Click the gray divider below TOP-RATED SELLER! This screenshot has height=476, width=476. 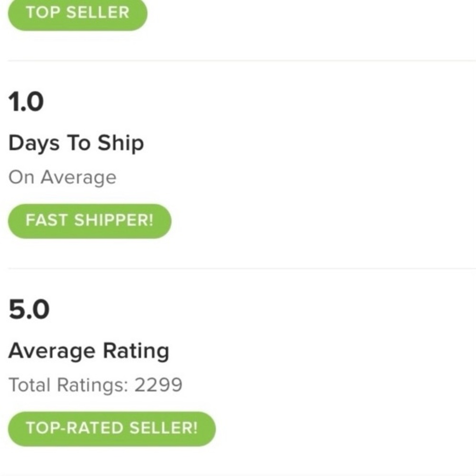(238, 474)
